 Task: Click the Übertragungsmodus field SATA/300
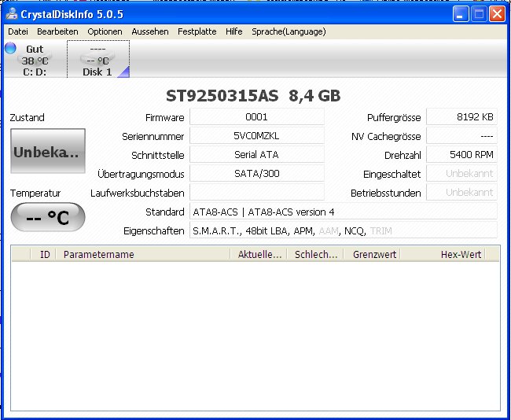click(257, 174)
